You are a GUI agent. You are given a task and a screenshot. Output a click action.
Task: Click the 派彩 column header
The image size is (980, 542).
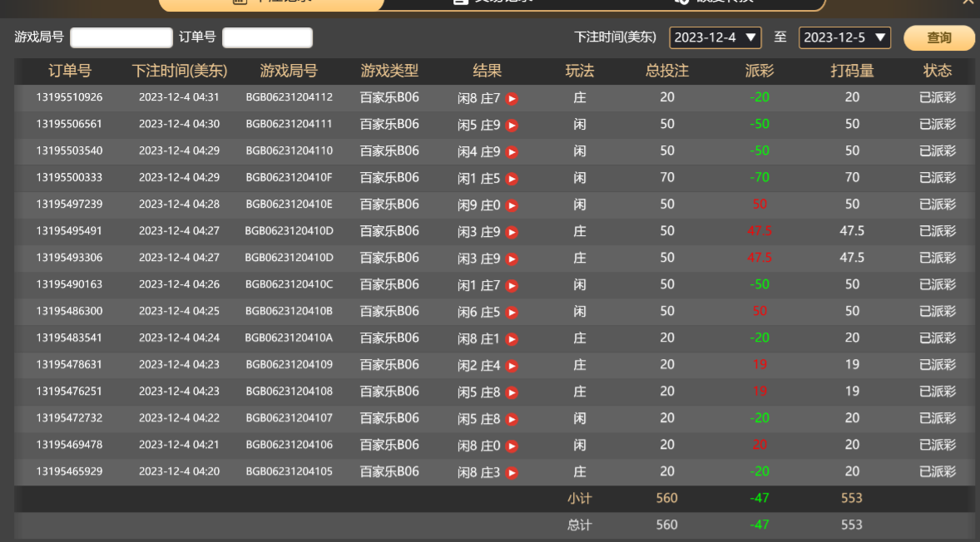(x=760, y=71)
